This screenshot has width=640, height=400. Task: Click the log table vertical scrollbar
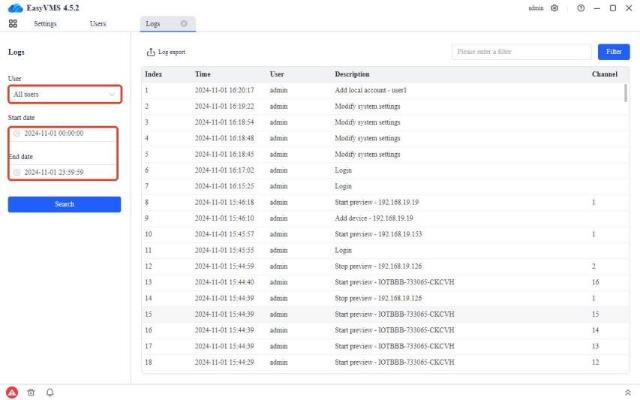point(627,93)
